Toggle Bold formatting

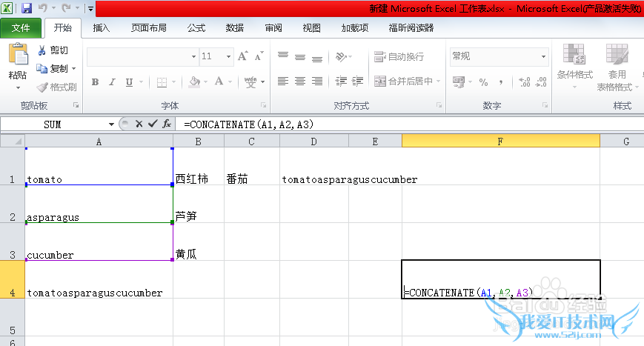95,82
